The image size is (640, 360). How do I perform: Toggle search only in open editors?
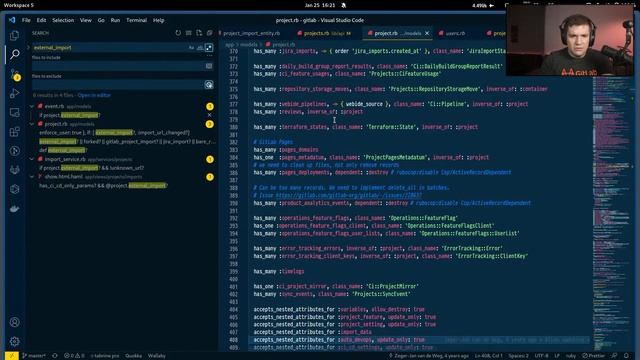tap(209, 66)
